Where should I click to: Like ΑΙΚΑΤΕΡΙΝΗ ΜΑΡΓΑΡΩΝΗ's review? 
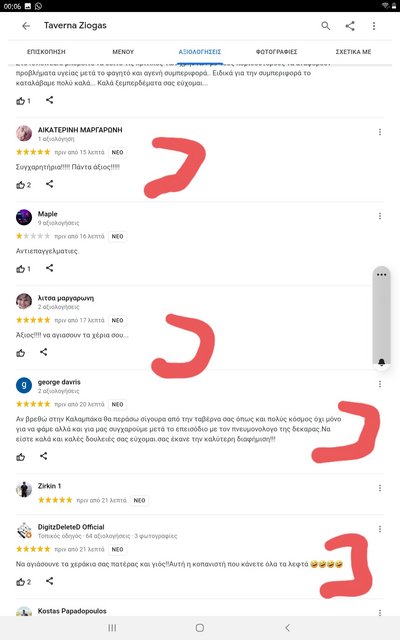click(x=20, y=185)
